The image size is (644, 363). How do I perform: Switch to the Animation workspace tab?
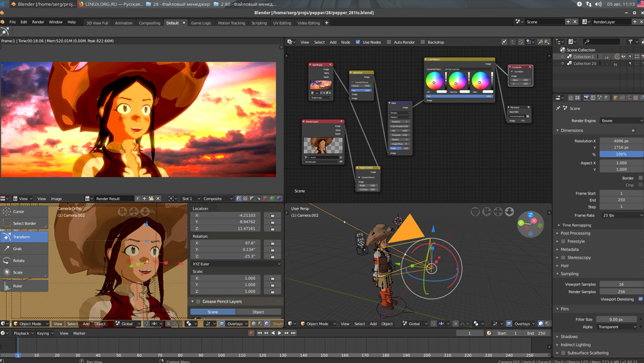(x=124, y=23)
